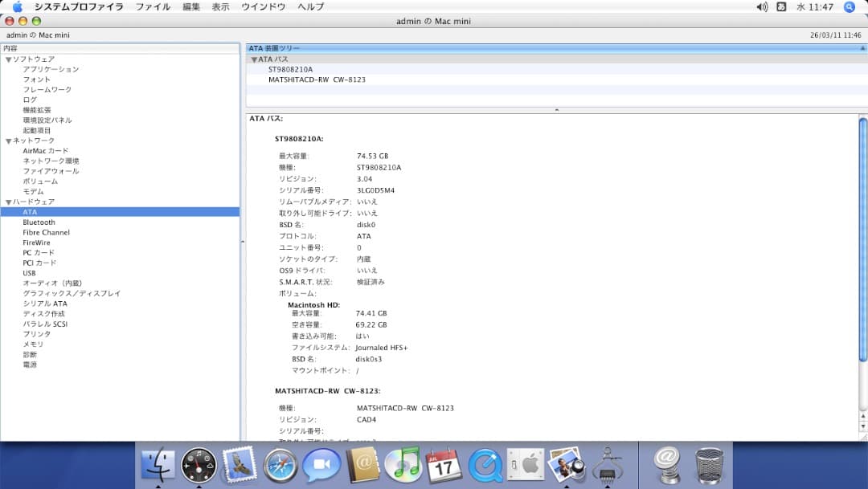Open Address Book in the Dock

click(x=362, y=465)
